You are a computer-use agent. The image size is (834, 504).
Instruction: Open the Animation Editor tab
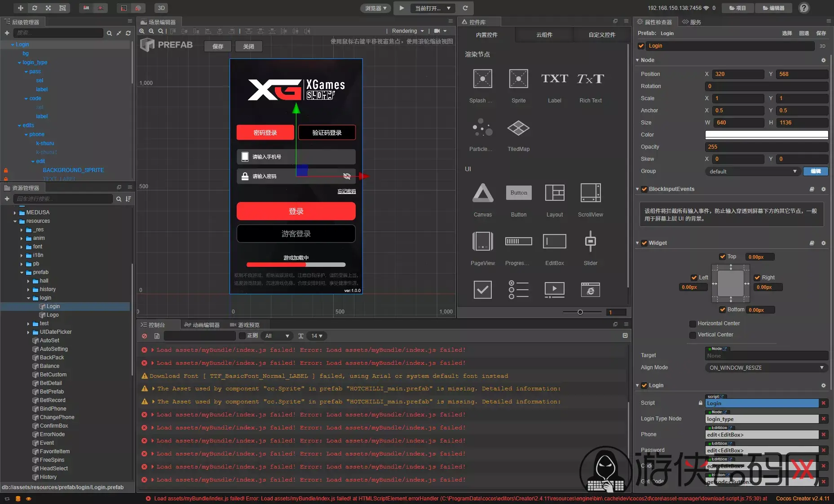[202, 325]
